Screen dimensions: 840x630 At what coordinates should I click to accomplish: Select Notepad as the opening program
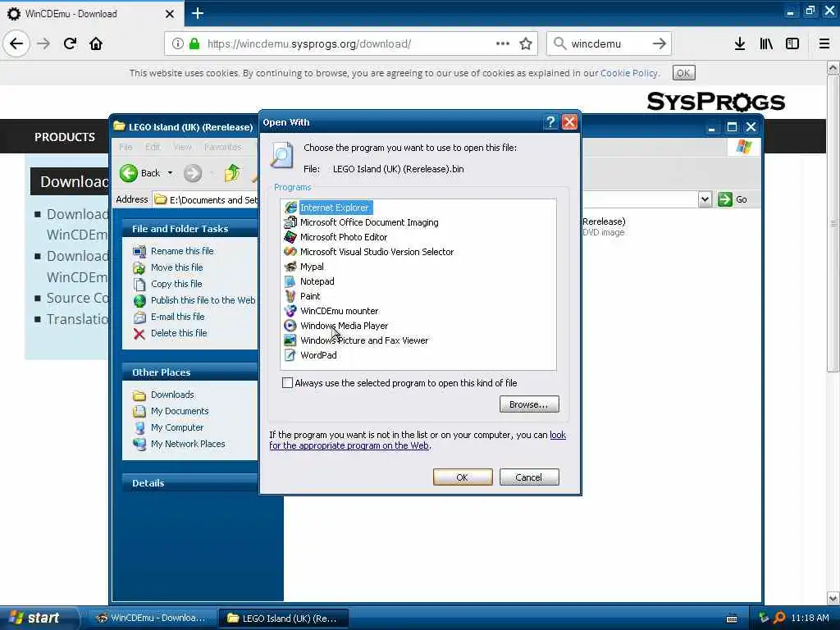tap(317, 281)
